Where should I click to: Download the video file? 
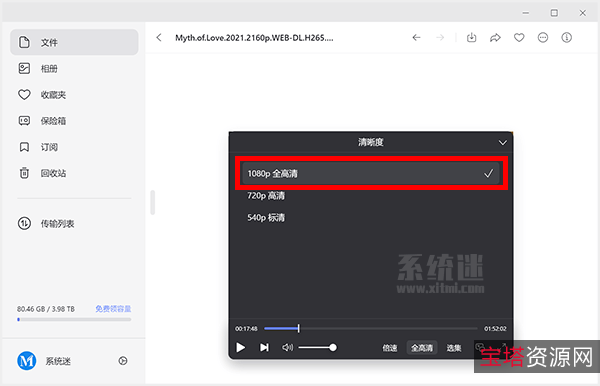tap(471, 37)
